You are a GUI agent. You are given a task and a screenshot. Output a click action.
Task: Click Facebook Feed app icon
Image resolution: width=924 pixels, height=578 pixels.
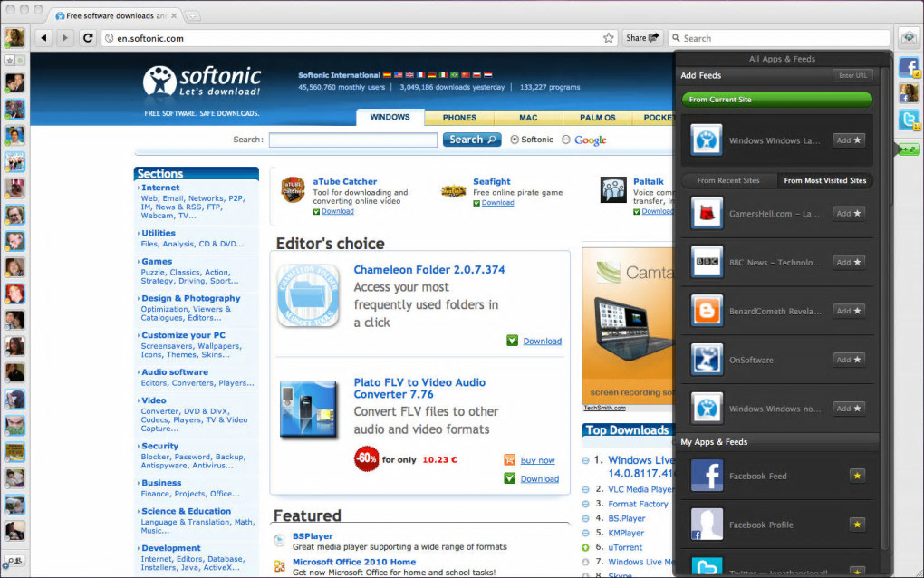pos(707,476)
